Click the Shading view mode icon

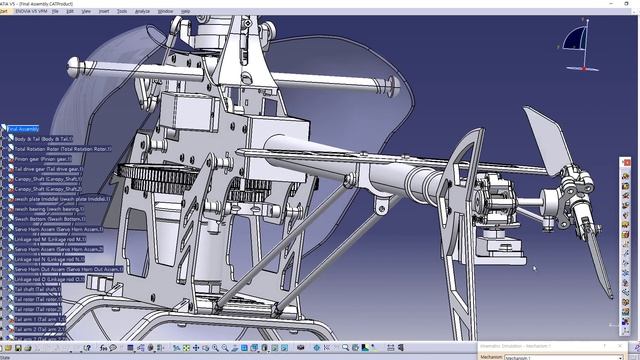[x=264, y=348]
